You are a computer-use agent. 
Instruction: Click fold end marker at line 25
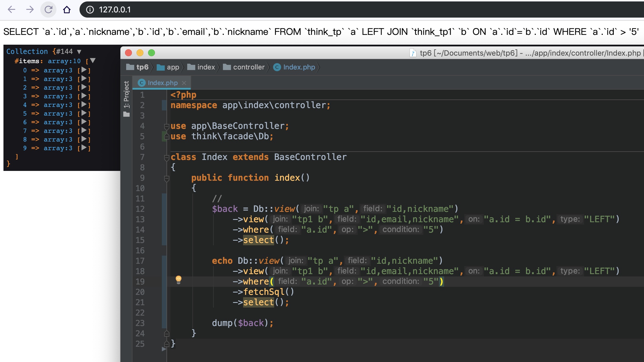(166, 344)
